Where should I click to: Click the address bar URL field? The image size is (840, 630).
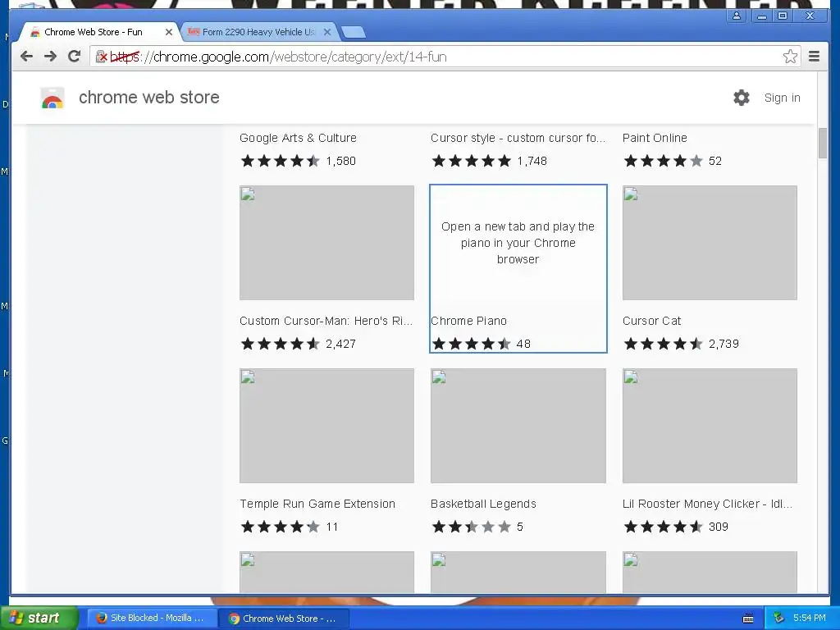[445, 57]
